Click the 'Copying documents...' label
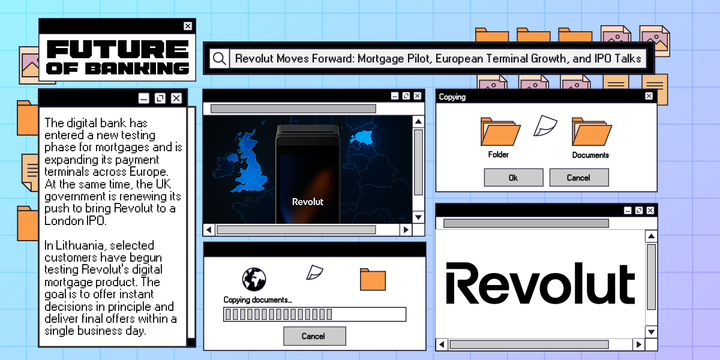Image resolution: width=720 pixels, height=360 pixels. click(258, 300)
